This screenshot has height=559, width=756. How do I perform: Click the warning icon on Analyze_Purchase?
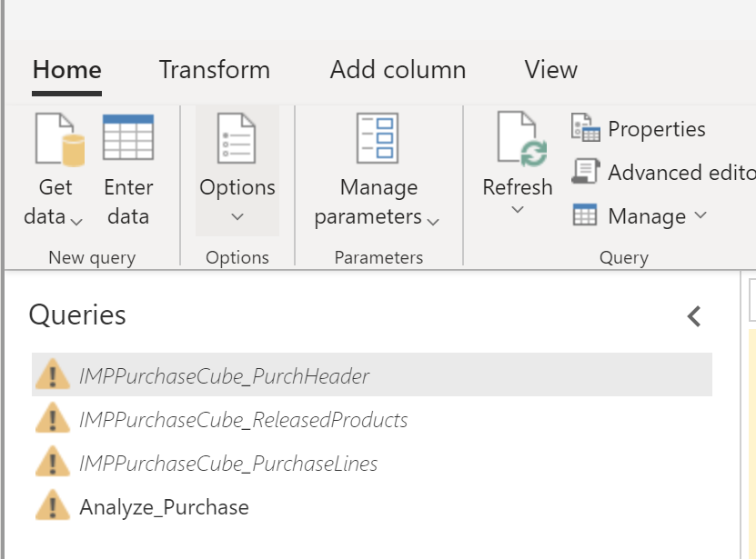[x=55, y=507]
